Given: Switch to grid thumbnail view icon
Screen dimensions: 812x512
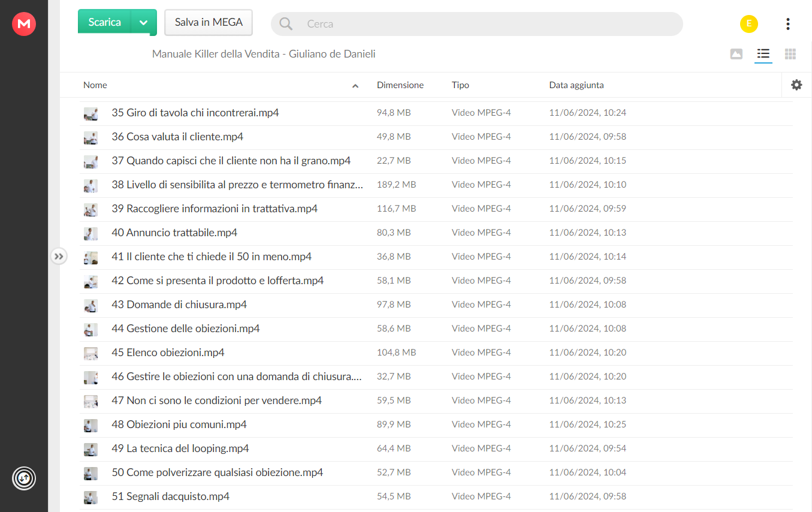Looking at the screenshot, I should click(x=790, y=54).
